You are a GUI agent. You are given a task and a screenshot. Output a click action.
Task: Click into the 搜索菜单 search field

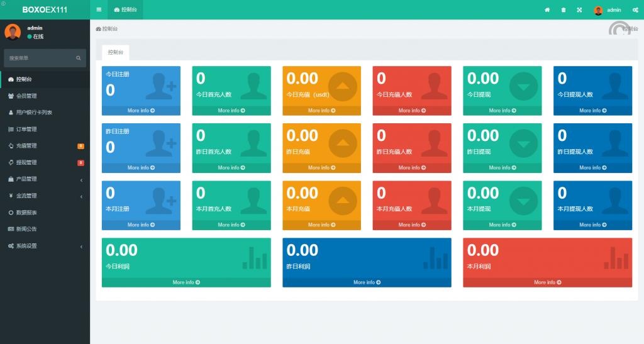point(39,58)
